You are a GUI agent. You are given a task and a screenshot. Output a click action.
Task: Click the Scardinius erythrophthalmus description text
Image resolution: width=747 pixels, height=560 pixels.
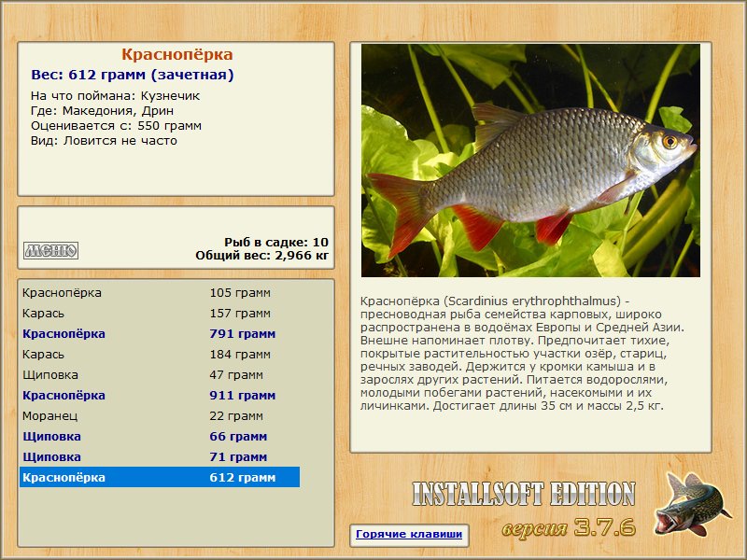[x=523, y=354]
